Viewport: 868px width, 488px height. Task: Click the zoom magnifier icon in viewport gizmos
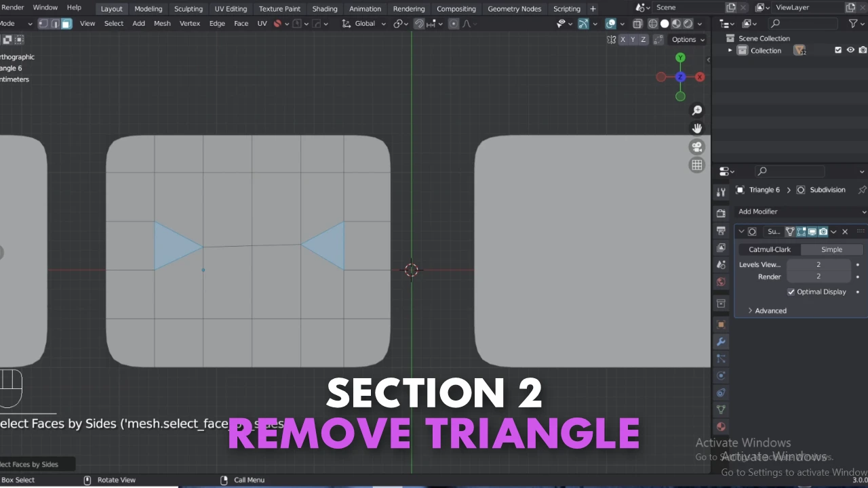[x=697, y=110]
